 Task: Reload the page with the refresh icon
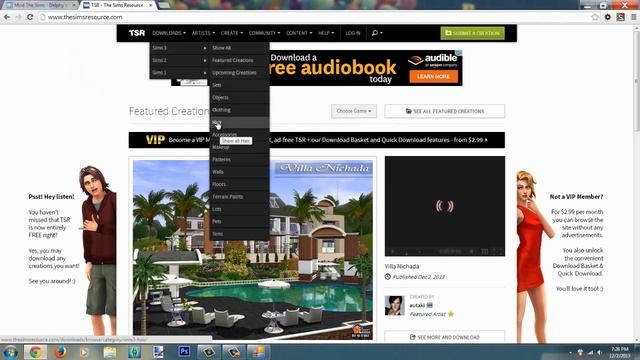(30, 17)
